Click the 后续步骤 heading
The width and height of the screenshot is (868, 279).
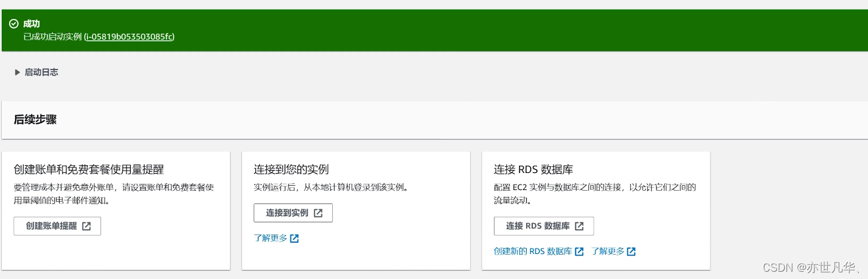[x=35, y=120]
